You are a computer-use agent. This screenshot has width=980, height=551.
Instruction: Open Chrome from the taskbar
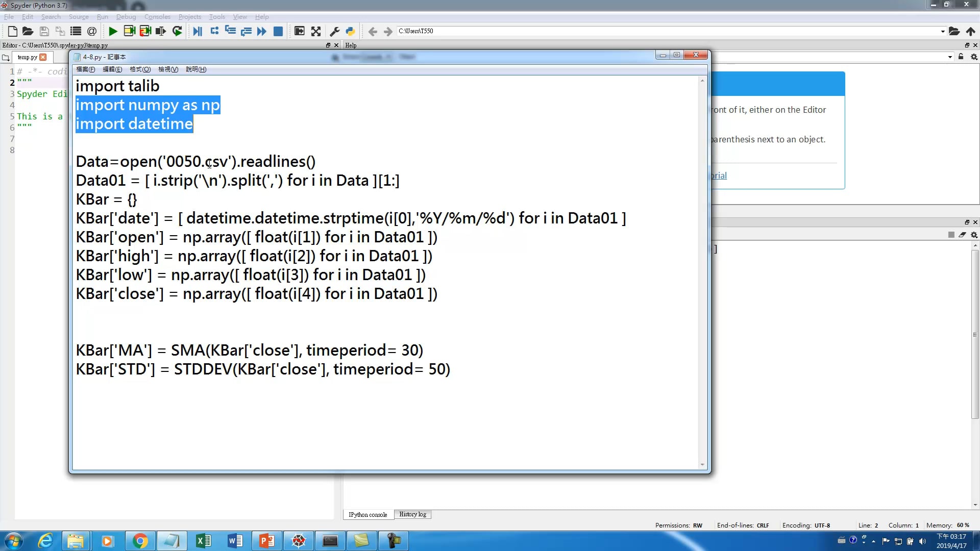[x=140, y=541]
